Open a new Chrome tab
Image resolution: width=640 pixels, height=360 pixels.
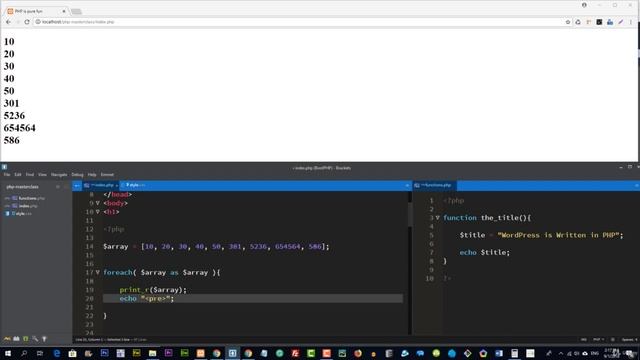click(76, 11)
